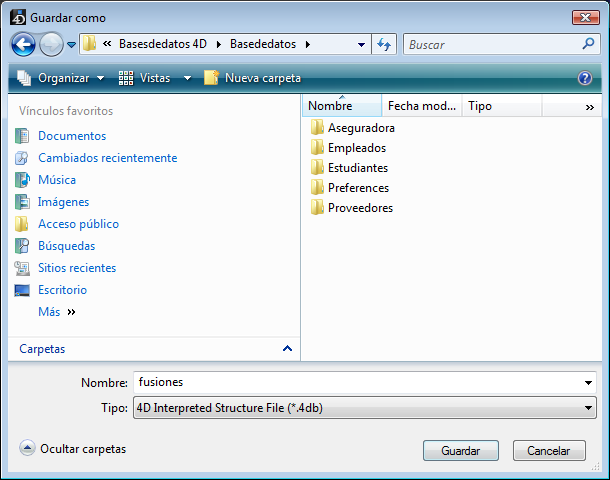Screen dimensions: 610x480
Task: Open the recent pages dropdown arrow
Action: pos(71,45)
